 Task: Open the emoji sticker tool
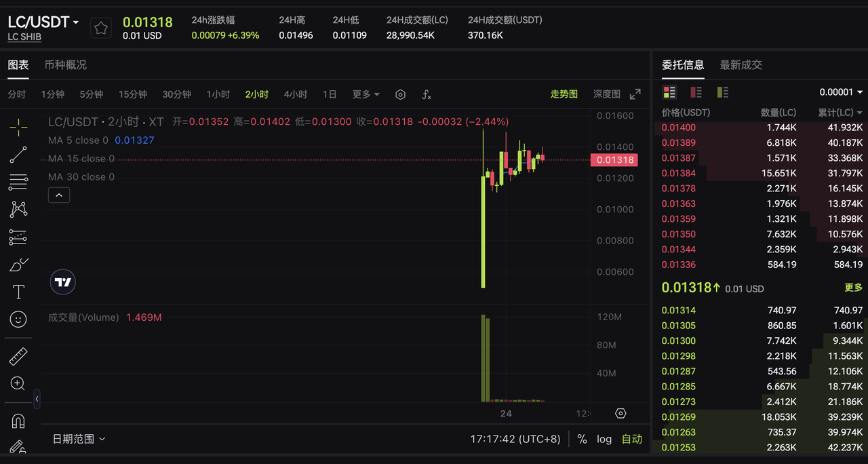[x=18, y=319]
